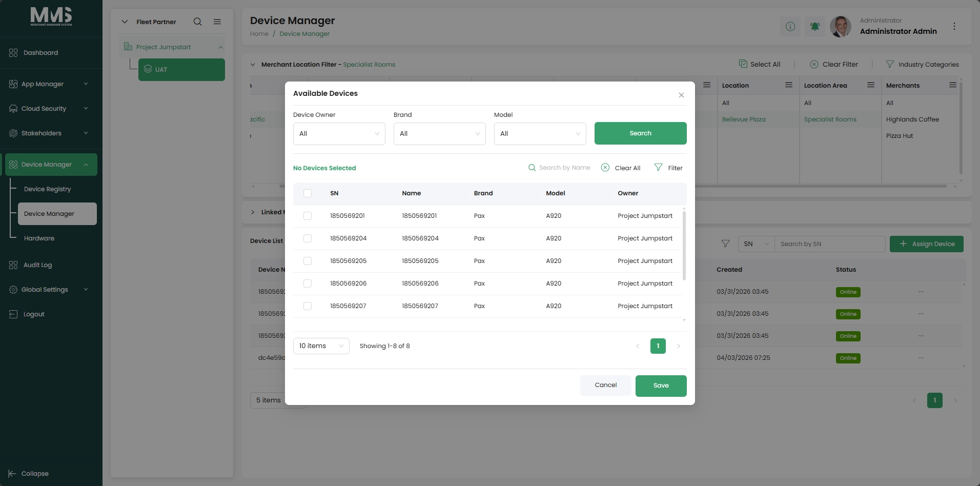Click the Fleet Partner search icon
The image size is (980, 486).
tap(197, 22)
